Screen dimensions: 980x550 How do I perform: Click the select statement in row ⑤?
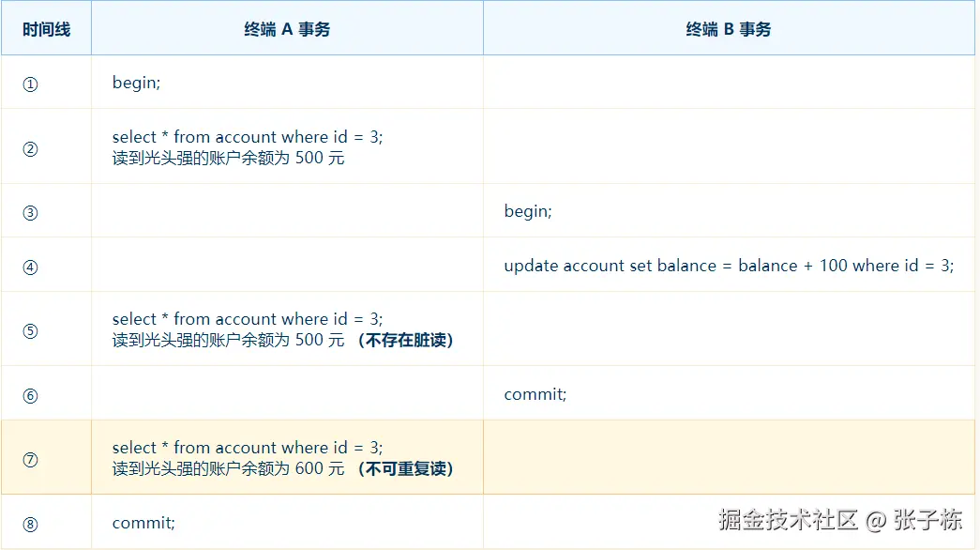pyautogui.click(x=248, y=319)
